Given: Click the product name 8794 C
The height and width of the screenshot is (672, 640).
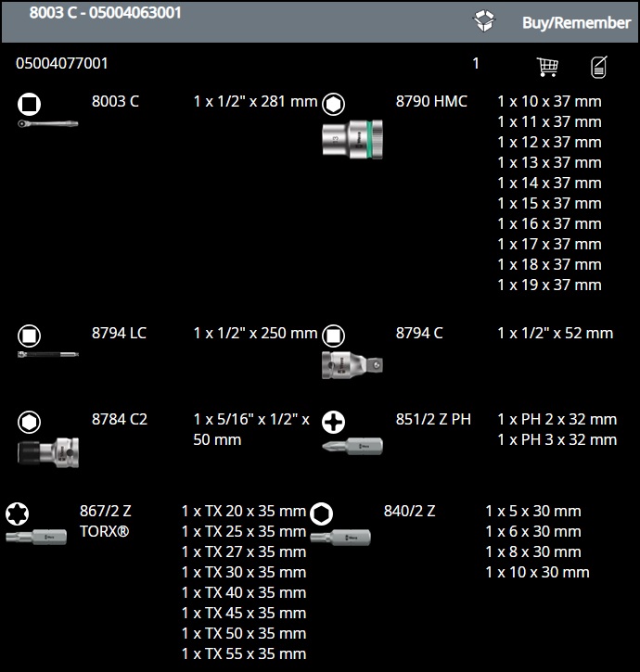Looking at the screenshot, I should [419, 333].
